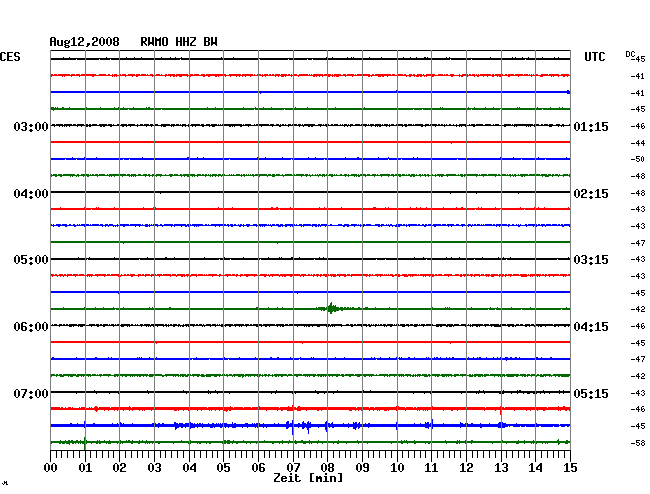Viewport: 650px width, 494px height.
Task: Click the 02:15 UTC time label
Action: pos(591,194)
